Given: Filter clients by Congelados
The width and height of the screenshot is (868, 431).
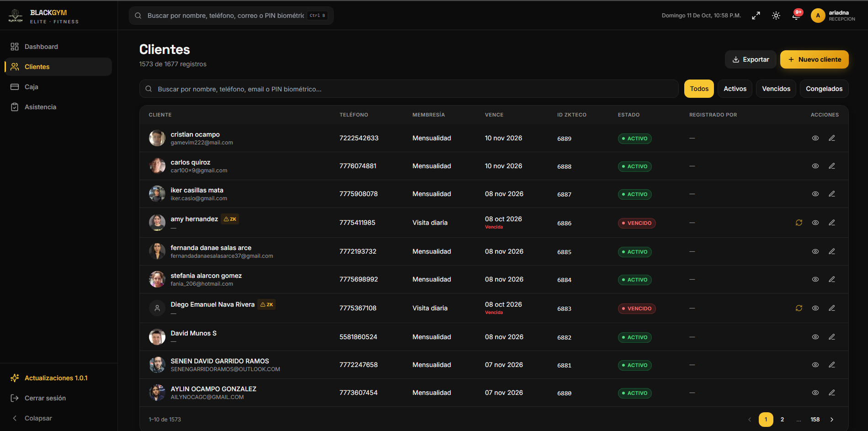Looking at the screenshot, I should [x=824, y=89].
